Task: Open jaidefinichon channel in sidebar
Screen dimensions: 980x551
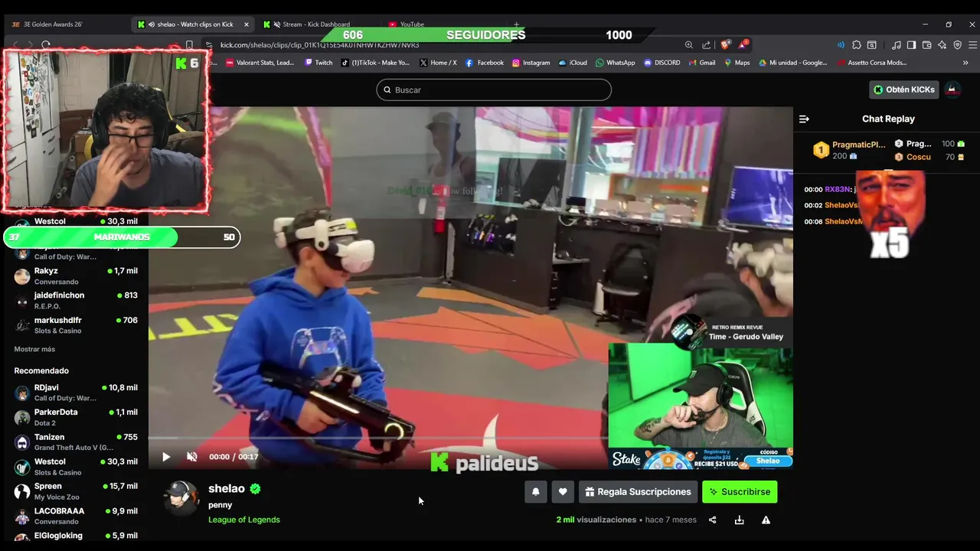Action: [x=76, y=300]
